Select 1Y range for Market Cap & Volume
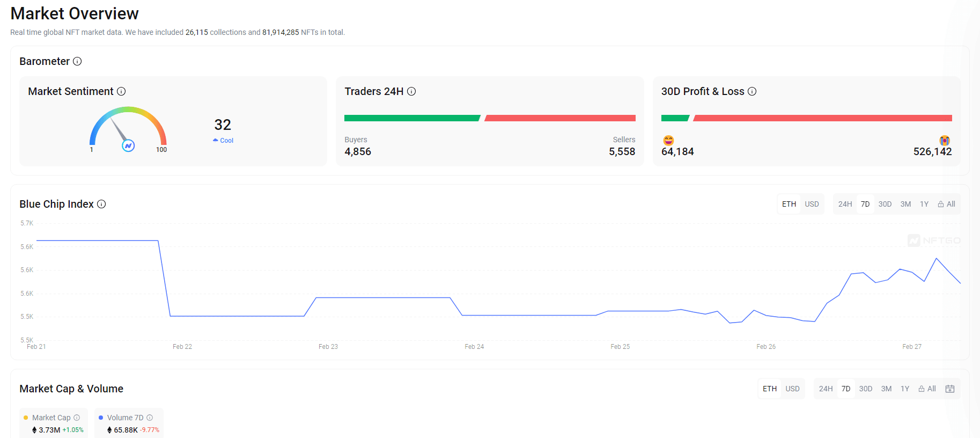 tap(905, 389)
